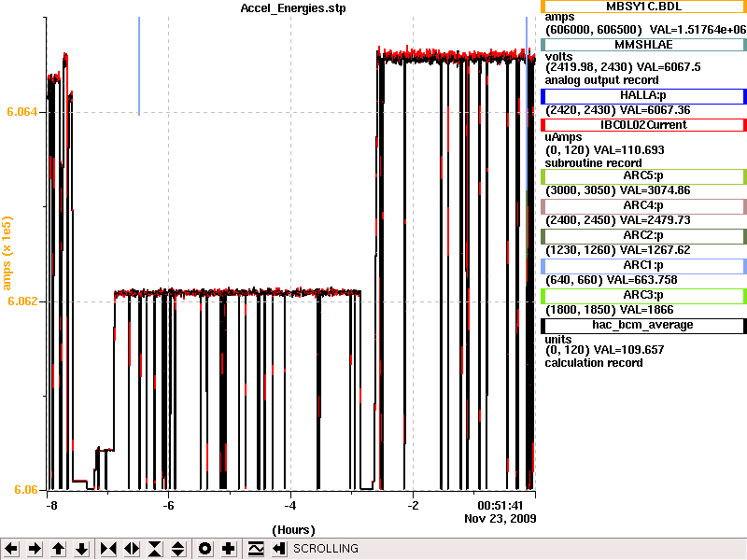Click the 'subroutine record' description
This screenshot has width=747, height=560.
[x=593, y=163]
